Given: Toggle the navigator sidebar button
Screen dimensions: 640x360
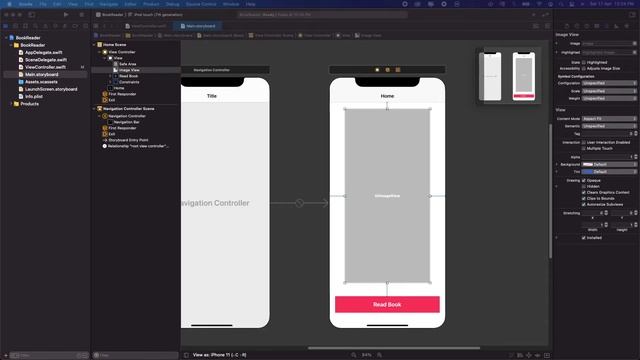Looking at the screenshot, I should (31, 15).
